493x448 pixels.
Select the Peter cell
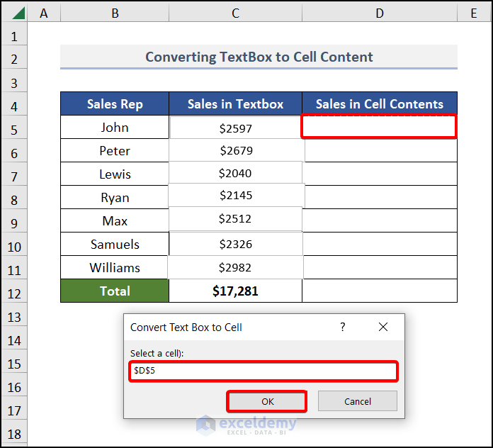pyautogui.click(x=115, y=150)
